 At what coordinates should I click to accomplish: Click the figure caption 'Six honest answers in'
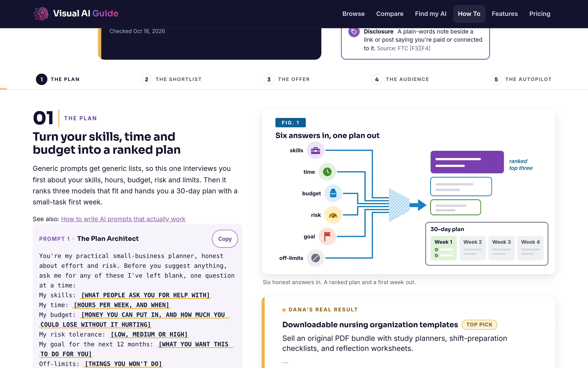click(x=339, y=282)
